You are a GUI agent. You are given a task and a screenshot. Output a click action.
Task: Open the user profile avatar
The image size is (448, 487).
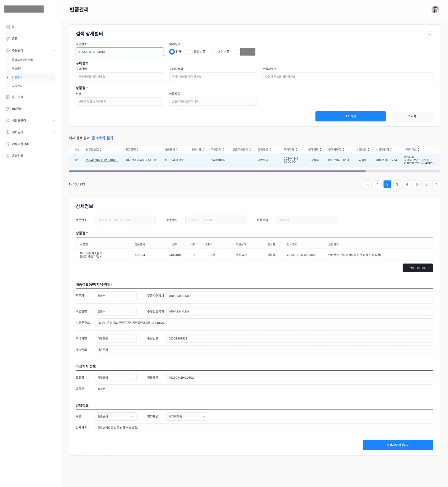coord(435,10)
